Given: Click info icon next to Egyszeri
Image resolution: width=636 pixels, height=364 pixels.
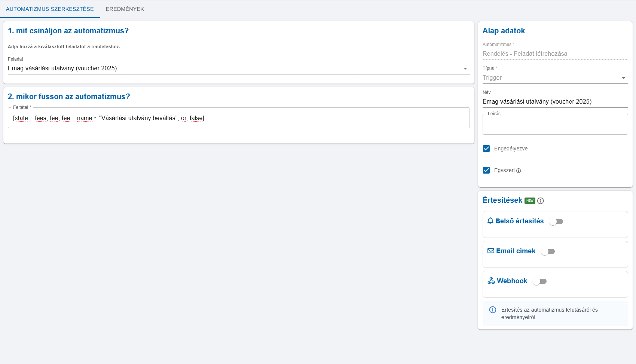Looking at the screenshot, I should coord(519,171).
